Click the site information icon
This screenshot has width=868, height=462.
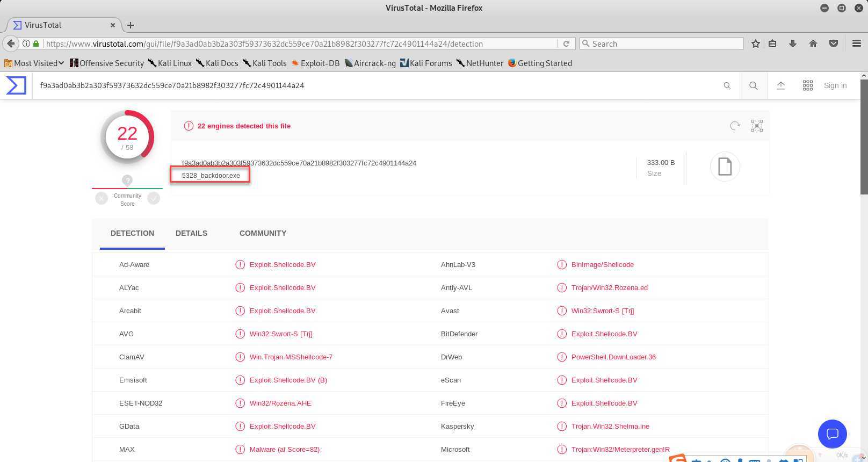tap(26, 44)
